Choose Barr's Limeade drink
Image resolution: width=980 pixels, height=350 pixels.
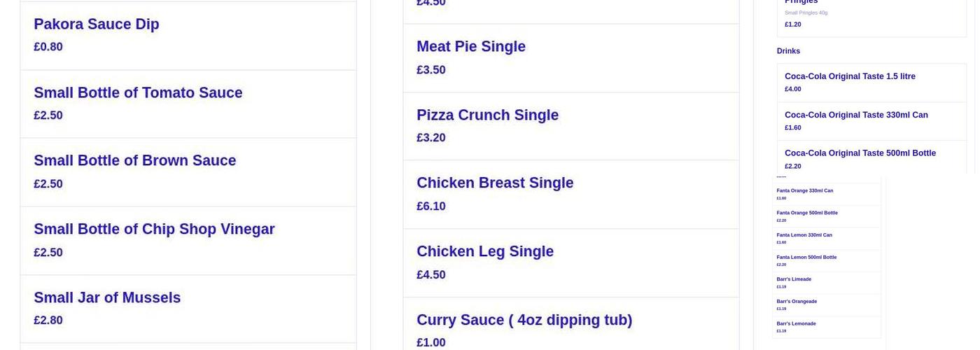pyautogui.click(x=826, y=283)
